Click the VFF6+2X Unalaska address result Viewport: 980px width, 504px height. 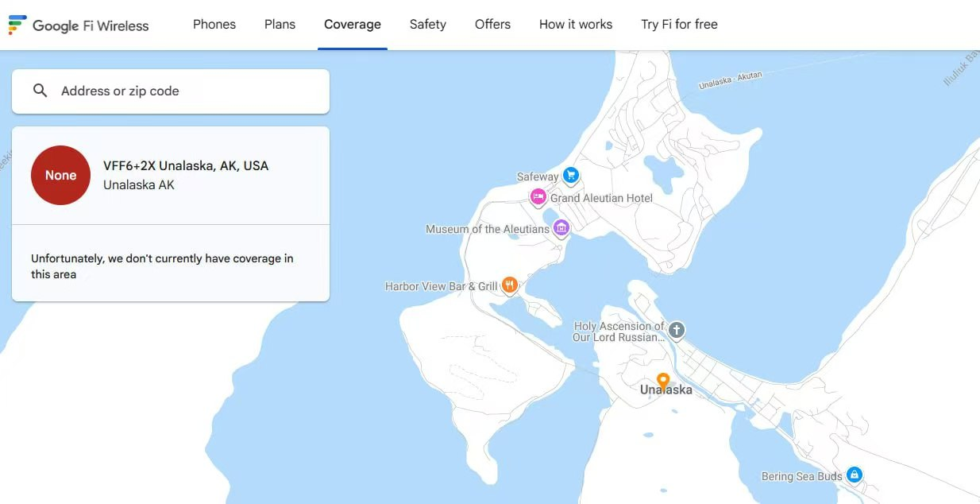coord(186,166)
